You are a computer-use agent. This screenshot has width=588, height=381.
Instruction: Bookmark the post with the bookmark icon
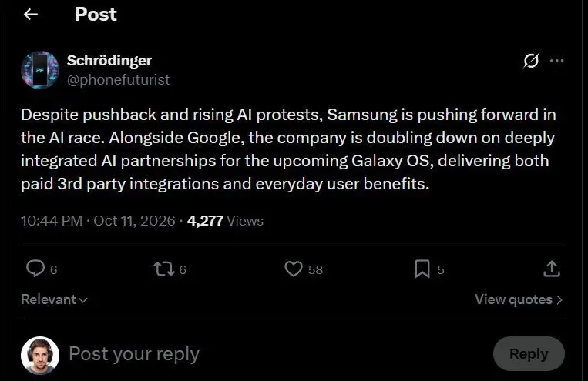pyautogui.click(x=422, y=269)
